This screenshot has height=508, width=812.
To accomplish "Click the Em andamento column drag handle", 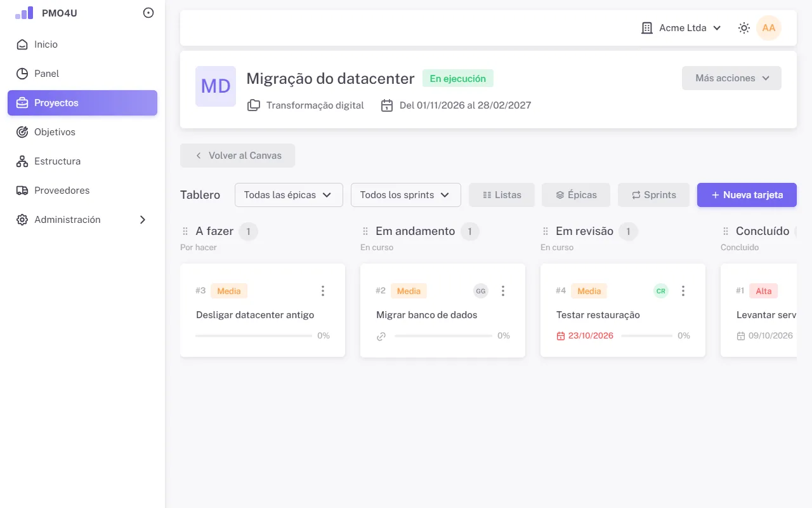I will coord(365,231).
